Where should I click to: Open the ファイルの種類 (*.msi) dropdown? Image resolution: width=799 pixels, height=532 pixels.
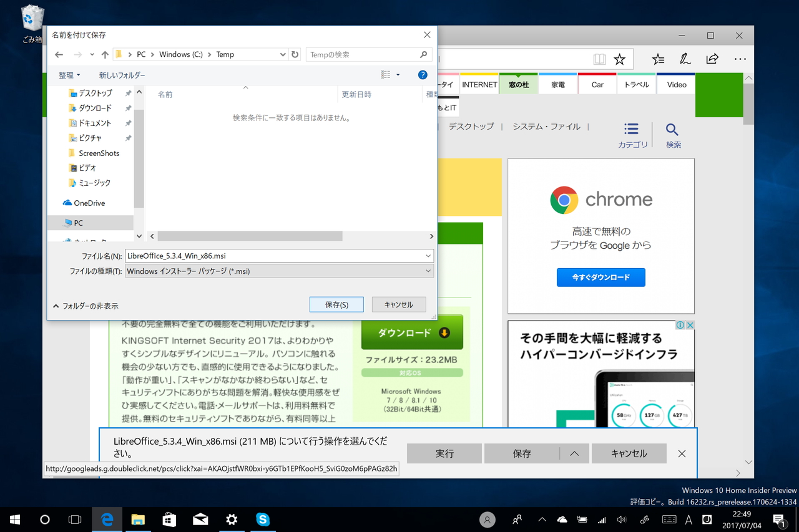(x=428, y=271)
